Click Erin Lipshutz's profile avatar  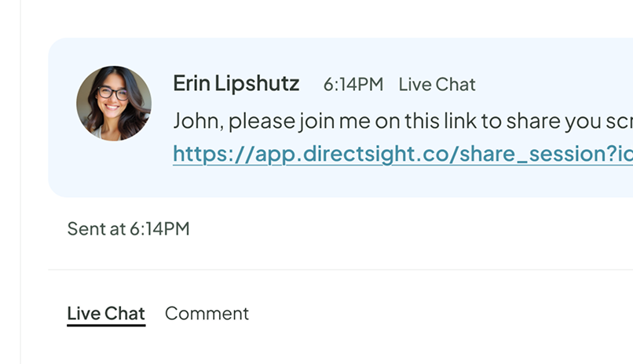(x=113, y=104)
